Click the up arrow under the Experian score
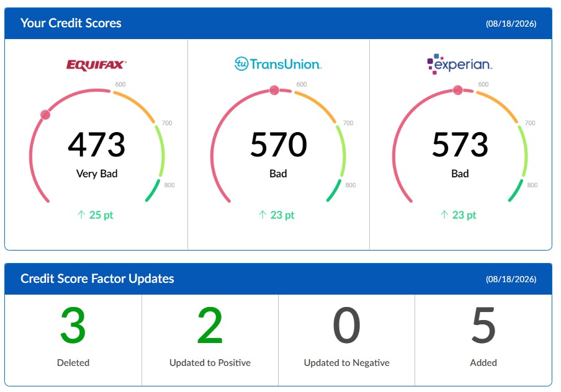 (x=444, y=215)
